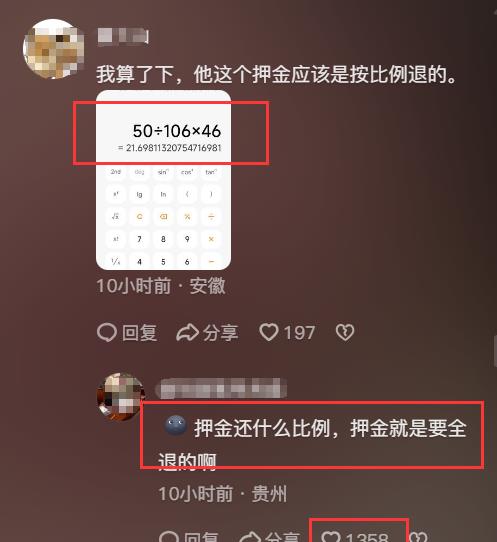Open the first commenter's pixelated avatar
497x542 pixels.
pos(54,49)
